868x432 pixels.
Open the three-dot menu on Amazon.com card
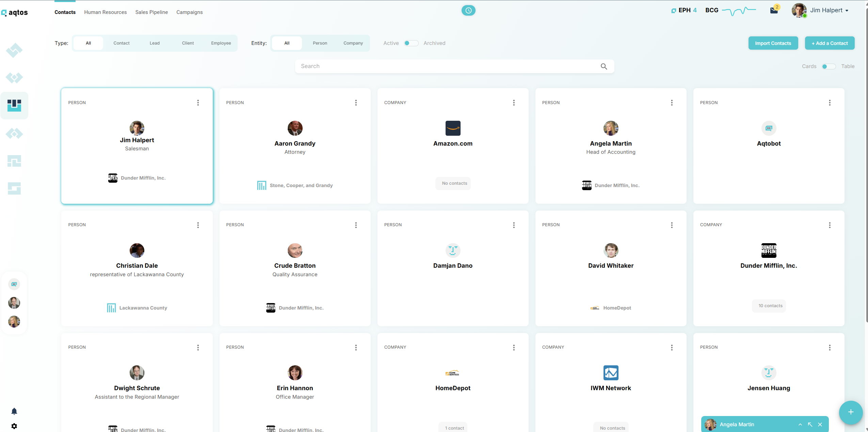pyautogui.click(x=514, y=103)
